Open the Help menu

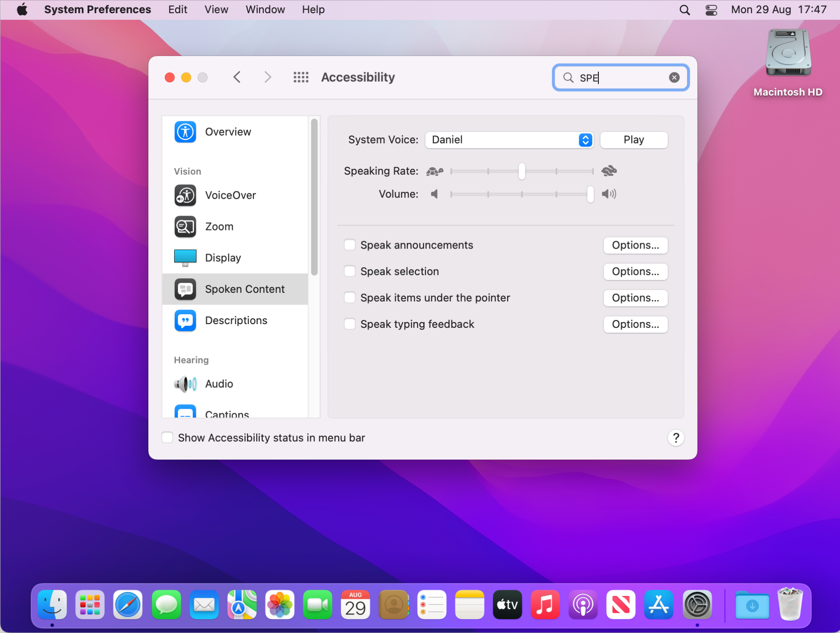coord(313,9)
